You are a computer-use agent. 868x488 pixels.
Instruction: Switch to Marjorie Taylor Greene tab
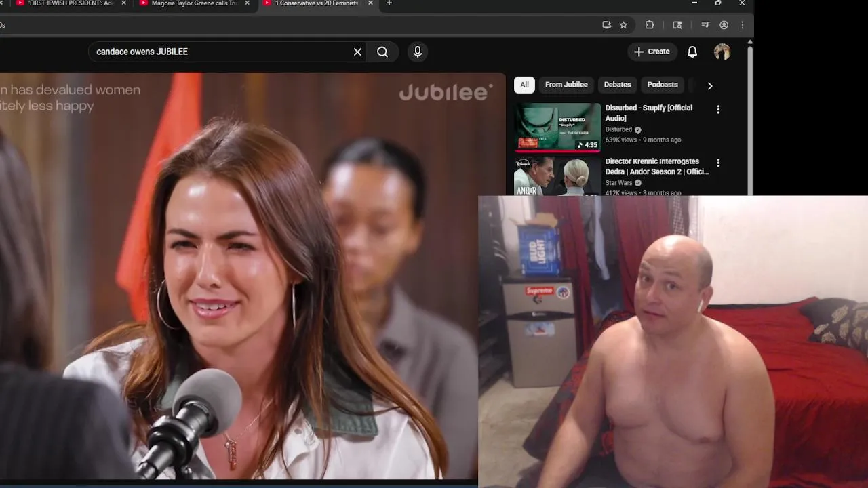tap(194, 3)
